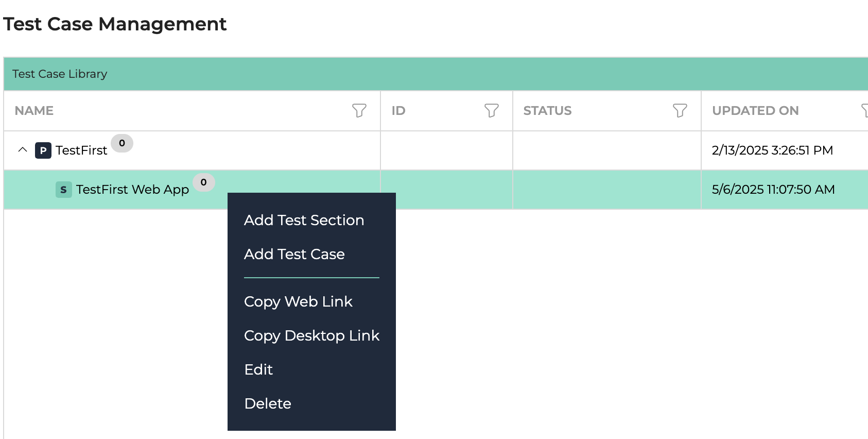Click the NAME column header
Viewport: 868px width, 439px height.
click(34, 111)
